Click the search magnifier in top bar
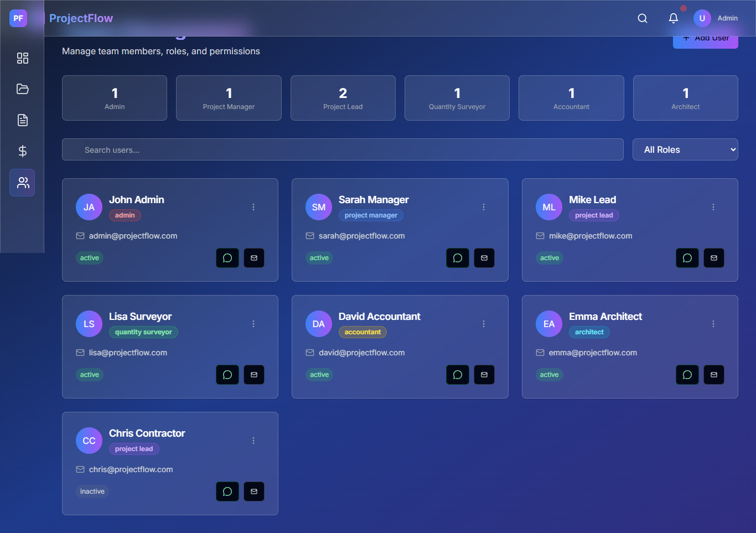Screen dimensions: 756x533 tap(643, 18)
